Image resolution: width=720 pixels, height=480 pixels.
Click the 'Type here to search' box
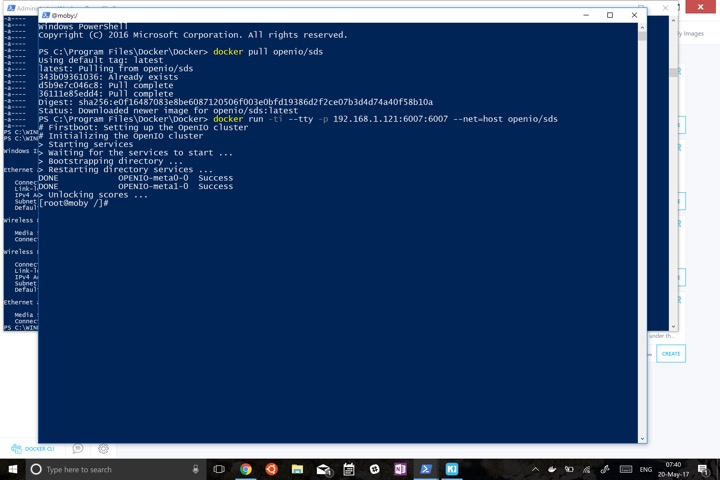click(x=115, y=469)
